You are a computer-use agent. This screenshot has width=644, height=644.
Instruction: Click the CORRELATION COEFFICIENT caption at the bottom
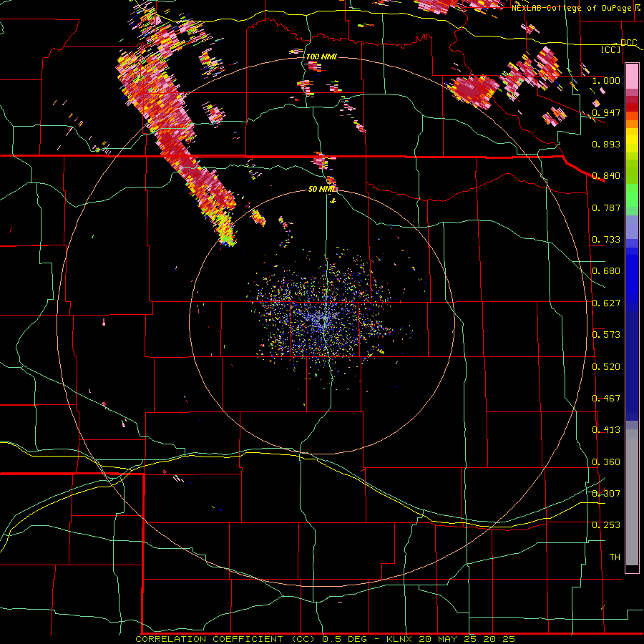(325, 639)
